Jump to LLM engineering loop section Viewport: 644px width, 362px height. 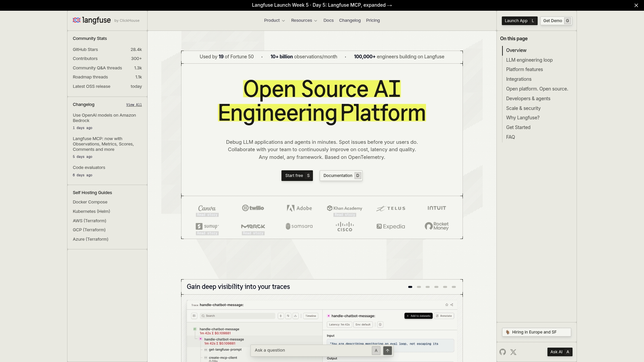point(529,60)
